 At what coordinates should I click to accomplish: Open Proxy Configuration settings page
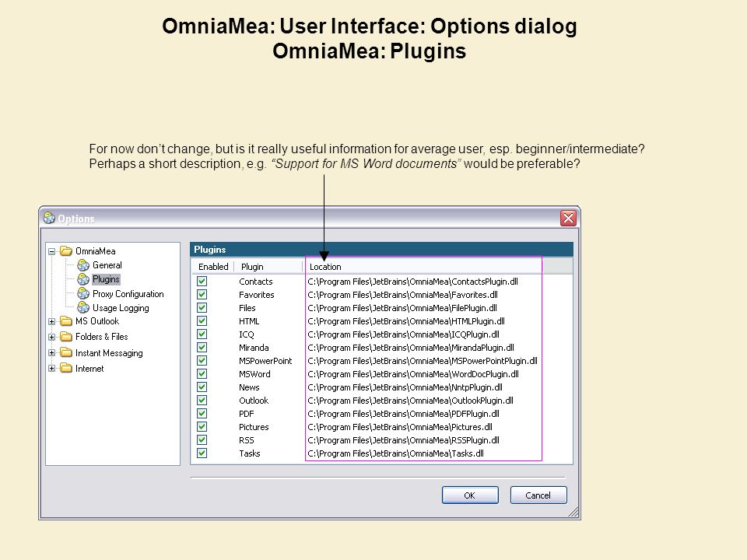[x=128, y=294]
